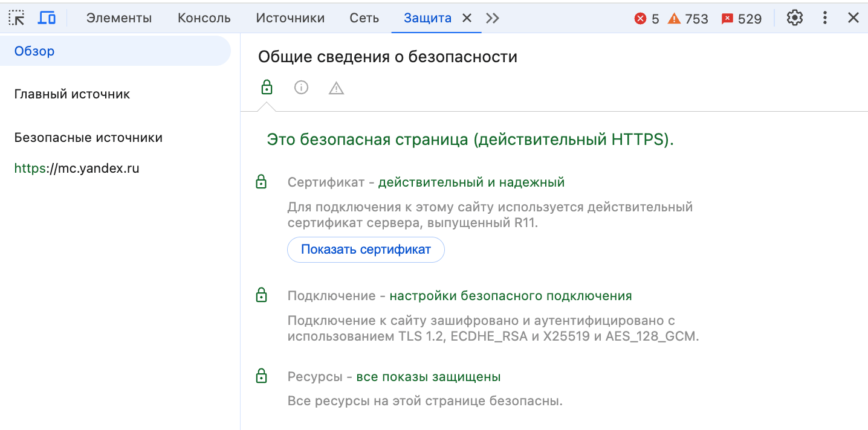Select the green lock filter icon
Viewport: 868px width, 430px height.
(267, 88)
